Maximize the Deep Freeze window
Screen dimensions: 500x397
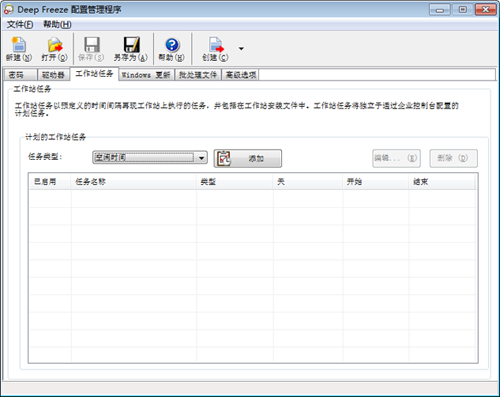(x=462, y=10)
